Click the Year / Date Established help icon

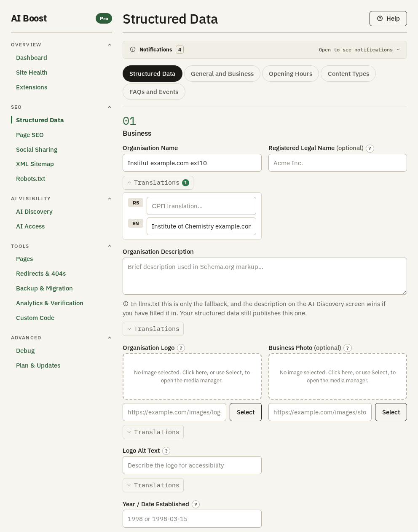tap(196, 505)
